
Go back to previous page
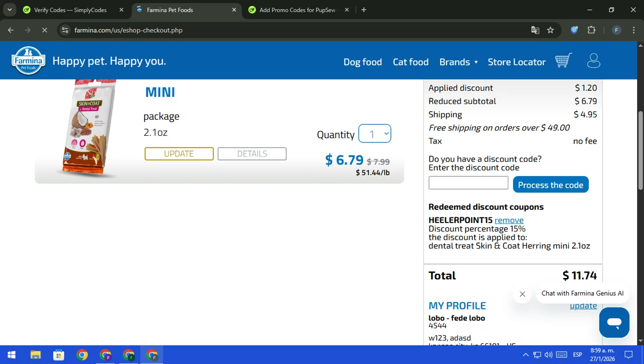(11, 30)
